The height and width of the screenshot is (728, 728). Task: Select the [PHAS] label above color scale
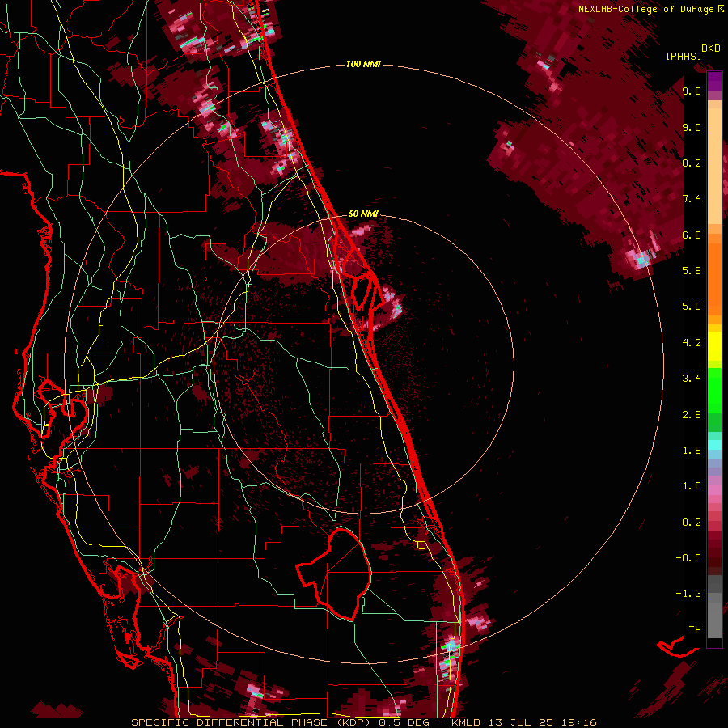pos(684,56)
